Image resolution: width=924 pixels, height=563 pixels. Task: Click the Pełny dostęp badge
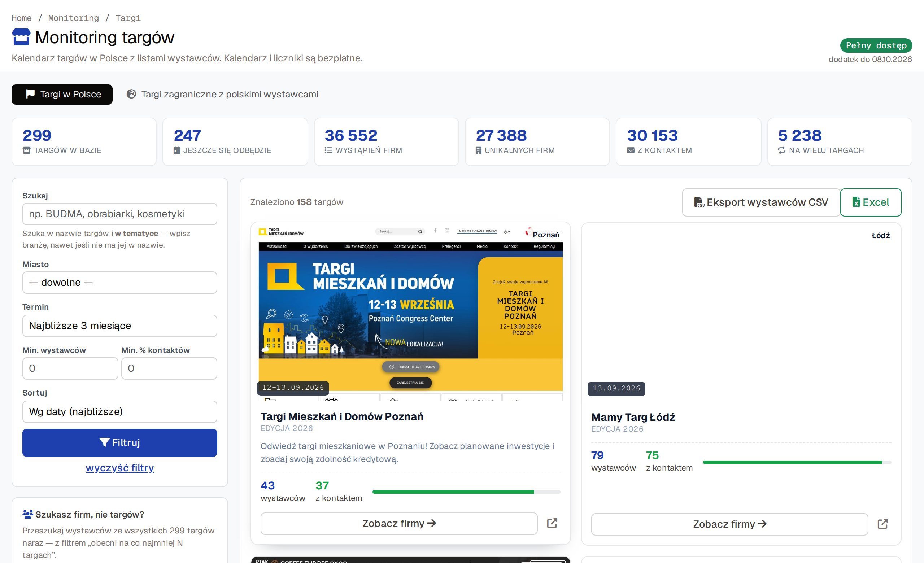pos(876,45)
